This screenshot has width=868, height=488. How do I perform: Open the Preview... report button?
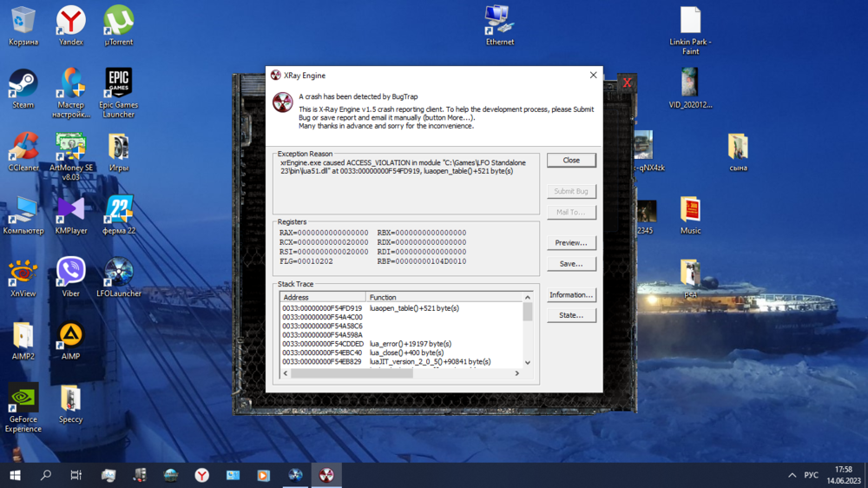tap(571, 242)
